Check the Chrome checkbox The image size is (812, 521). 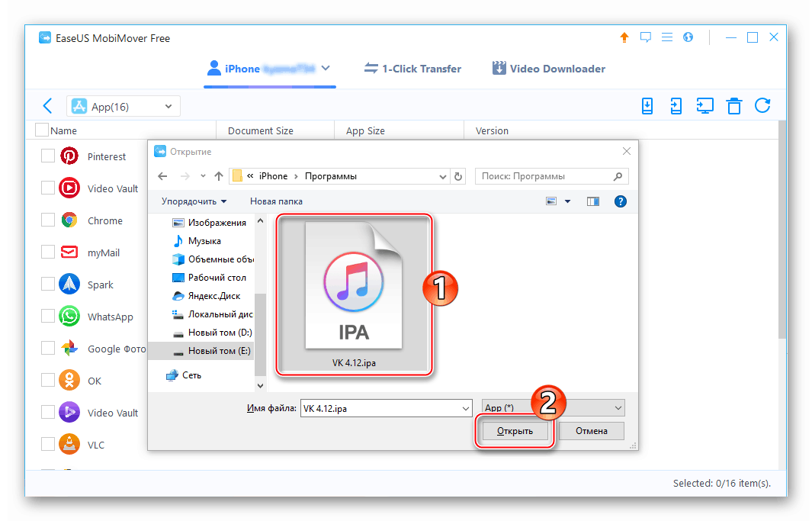pos(47,220)
